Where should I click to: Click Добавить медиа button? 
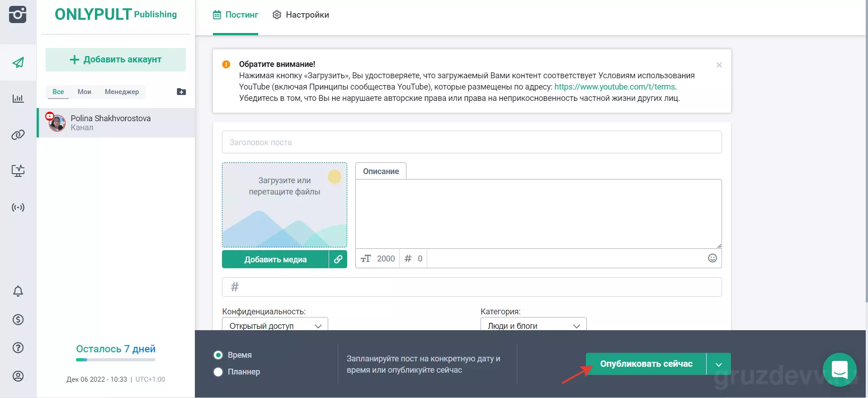[x=275, y=259]
